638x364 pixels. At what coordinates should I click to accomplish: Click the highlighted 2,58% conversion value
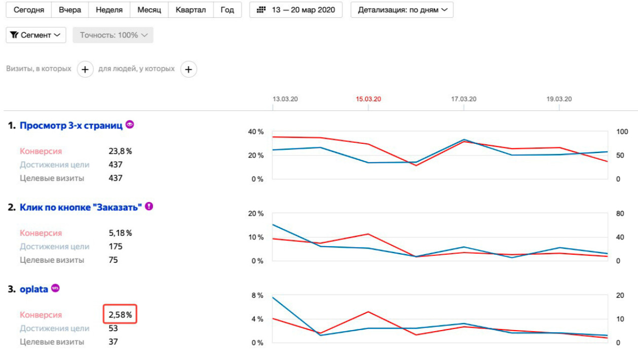point(120,315)
